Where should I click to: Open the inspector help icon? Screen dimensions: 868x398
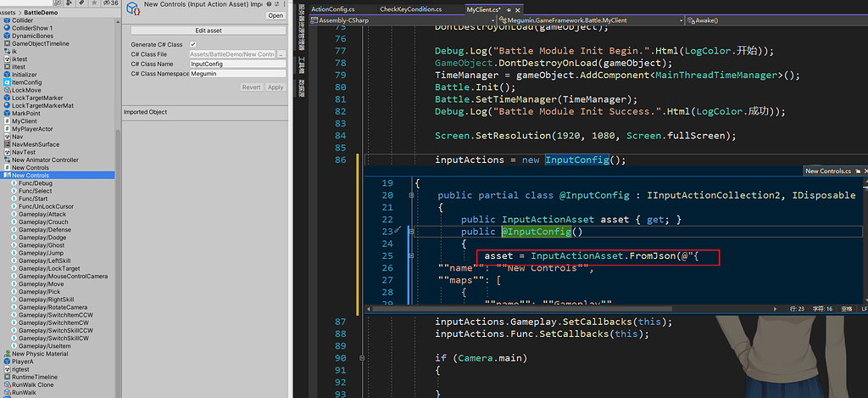click(268, 4)
